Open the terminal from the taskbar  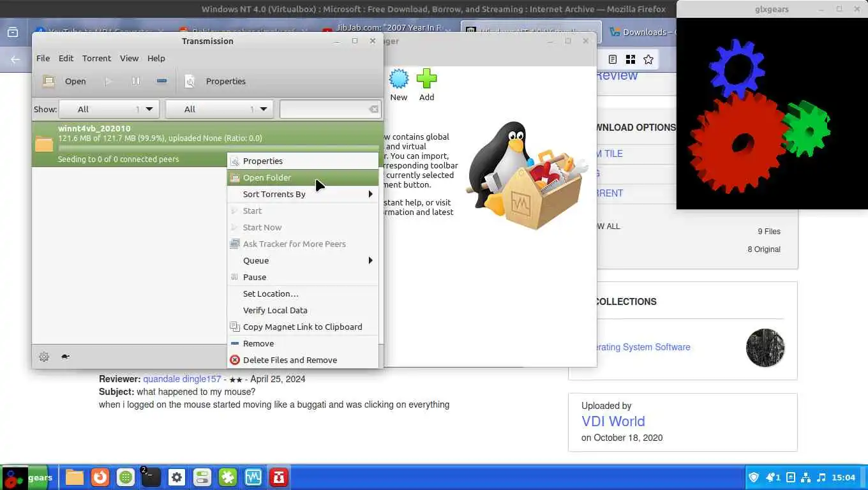coord(151,477)
